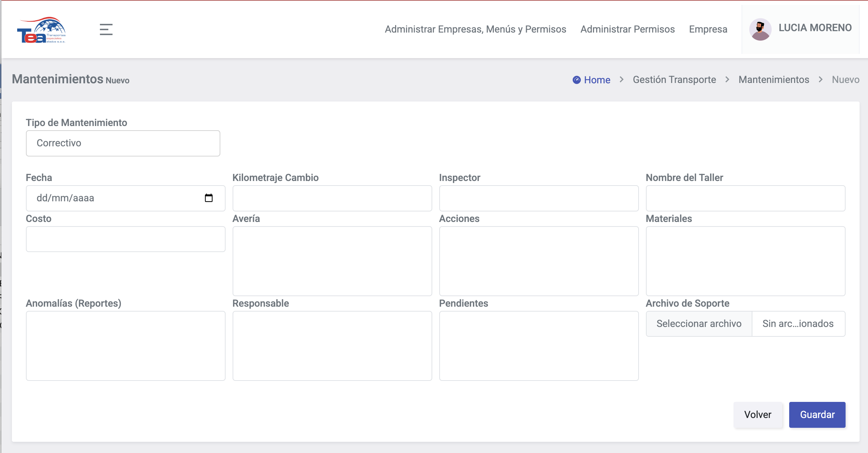The width and height of the screenshot is (868, 453).
Task: Go to Home breadcrumb link
Action: click(x=597, y=80)
